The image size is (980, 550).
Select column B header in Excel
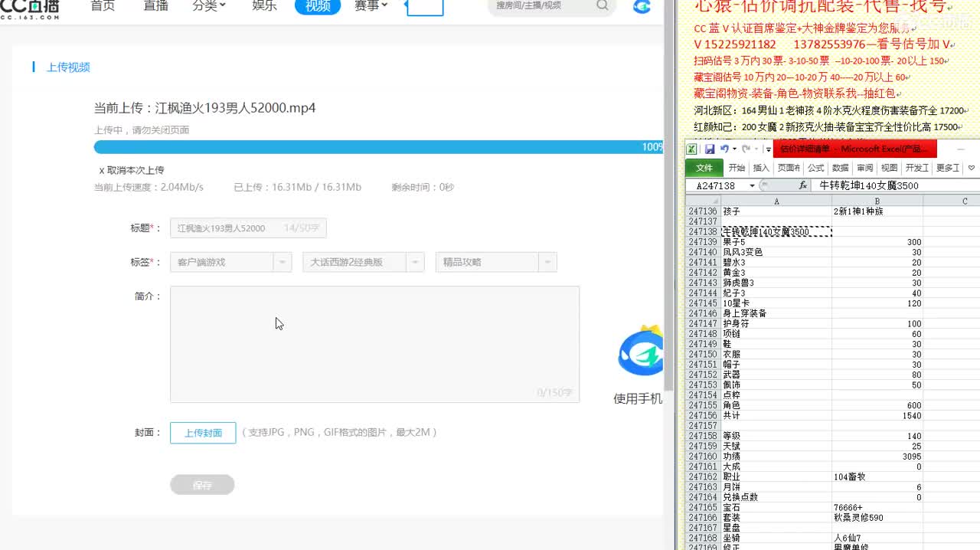877,201
